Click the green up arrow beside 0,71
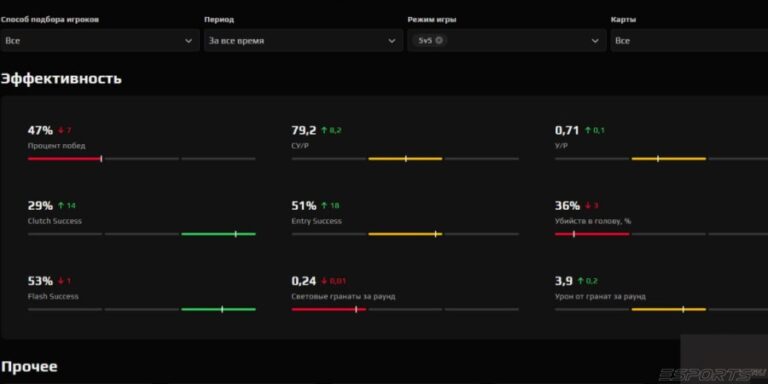This screenshot has width=768, height=384. 588,130
